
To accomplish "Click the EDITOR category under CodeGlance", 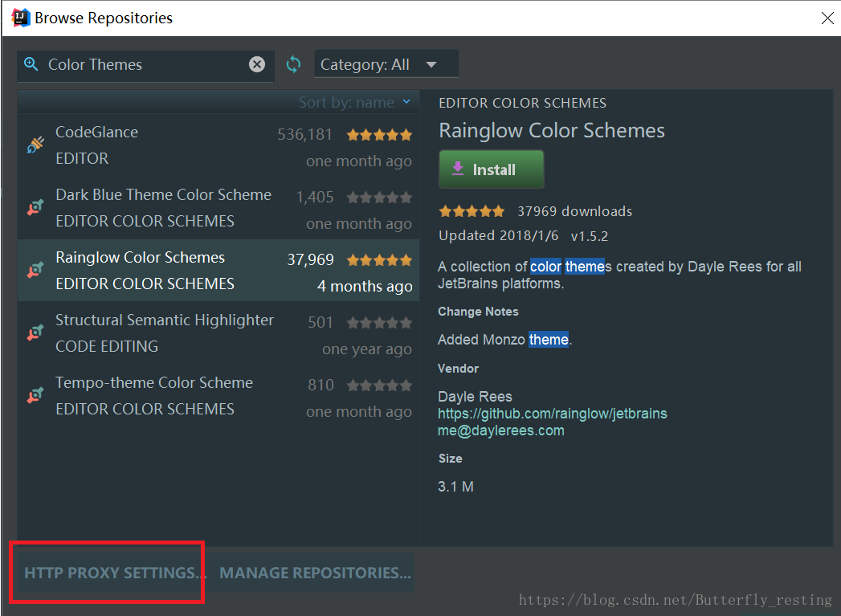I will (82, 159).
